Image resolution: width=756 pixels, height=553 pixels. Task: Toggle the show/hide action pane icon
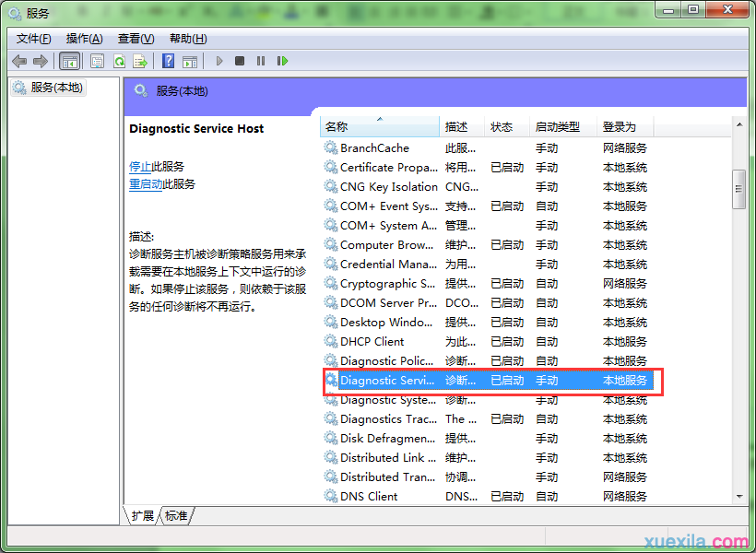[x=190, y=61]
